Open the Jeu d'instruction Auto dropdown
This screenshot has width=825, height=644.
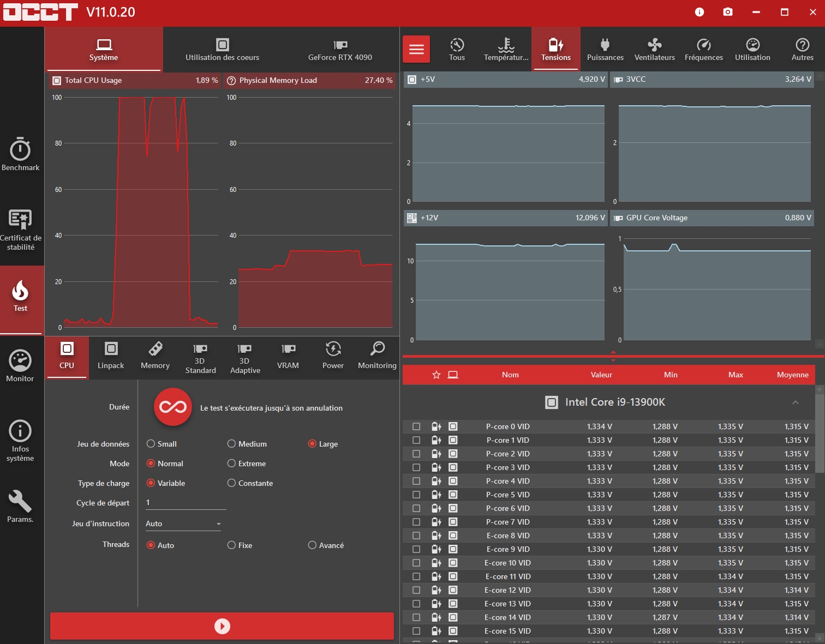point(183,523)
